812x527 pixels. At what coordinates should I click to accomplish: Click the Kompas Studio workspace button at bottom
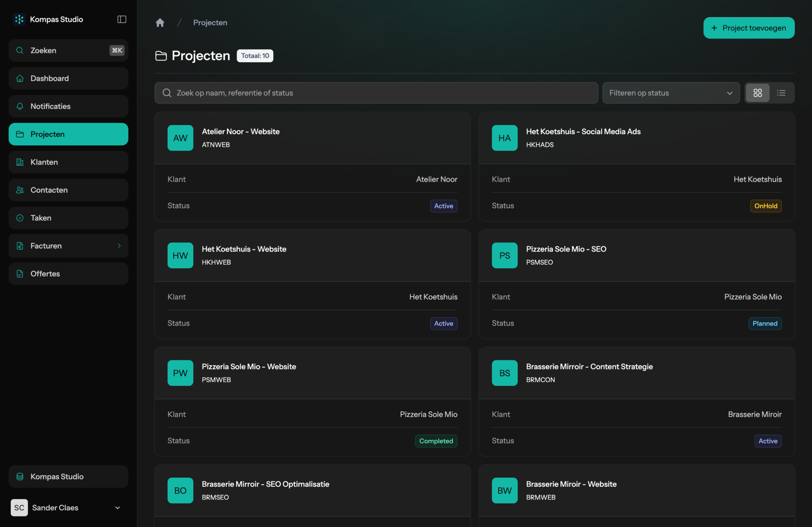click(68, 477)
